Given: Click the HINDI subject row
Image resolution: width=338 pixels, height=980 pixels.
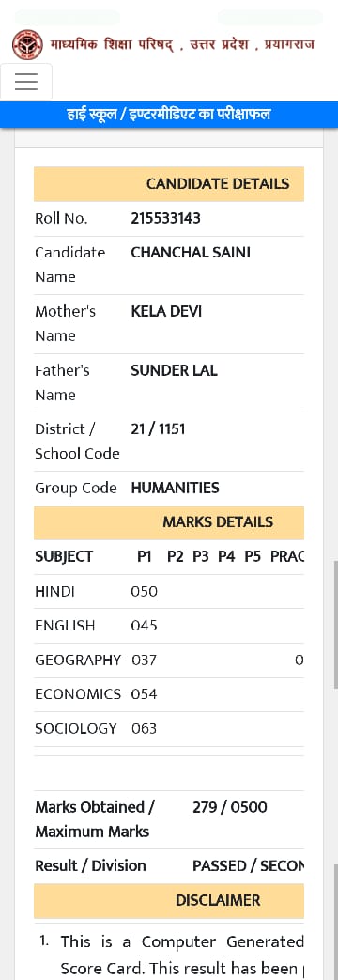Looking at the screenshot, I should pyautogui.click(x=169, y=591).
